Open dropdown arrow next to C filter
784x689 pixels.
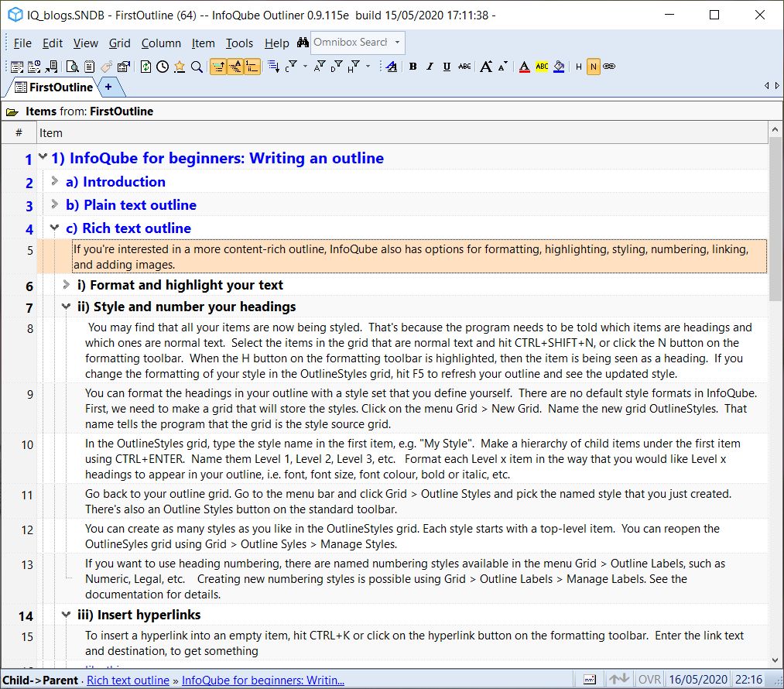pos(305,67)
